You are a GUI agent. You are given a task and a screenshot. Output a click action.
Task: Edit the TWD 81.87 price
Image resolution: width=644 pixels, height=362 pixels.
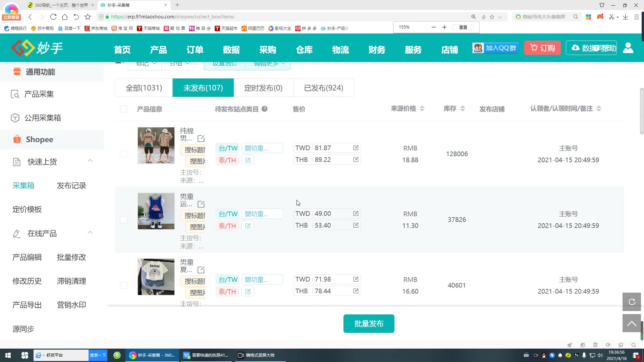(356, 148)
